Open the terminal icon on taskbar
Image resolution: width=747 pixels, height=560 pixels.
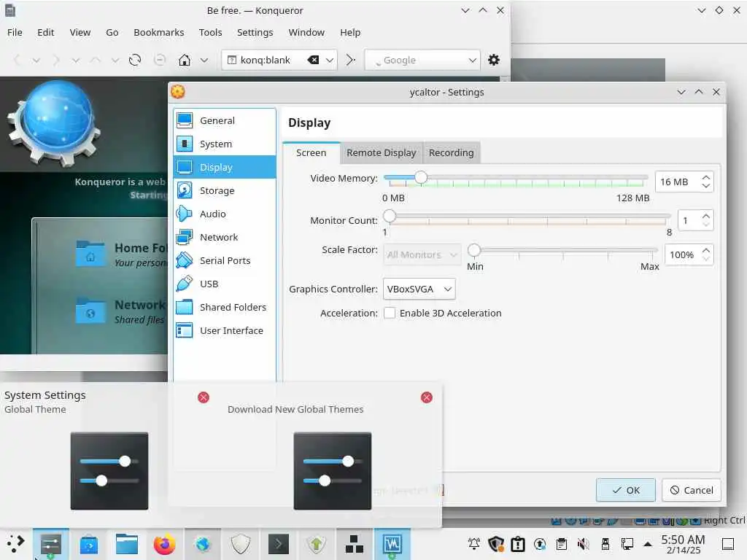278,544
